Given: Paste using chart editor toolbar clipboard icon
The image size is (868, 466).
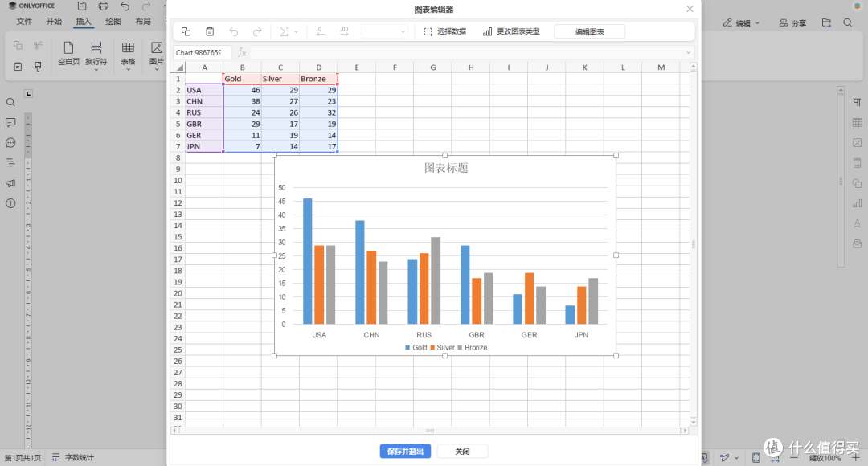Looking at the screenshot, I should pos(210,31).
